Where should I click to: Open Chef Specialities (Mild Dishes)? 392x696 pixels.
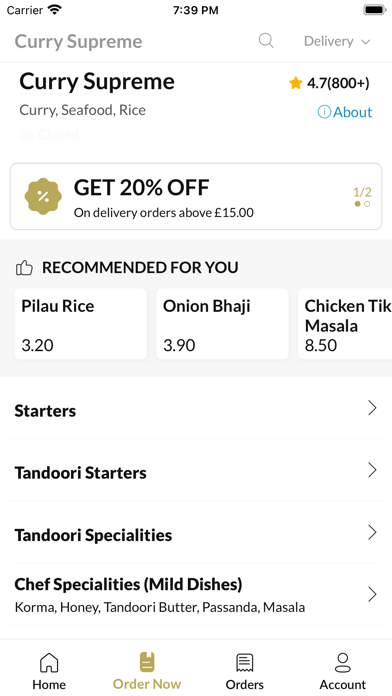point(196,595)
